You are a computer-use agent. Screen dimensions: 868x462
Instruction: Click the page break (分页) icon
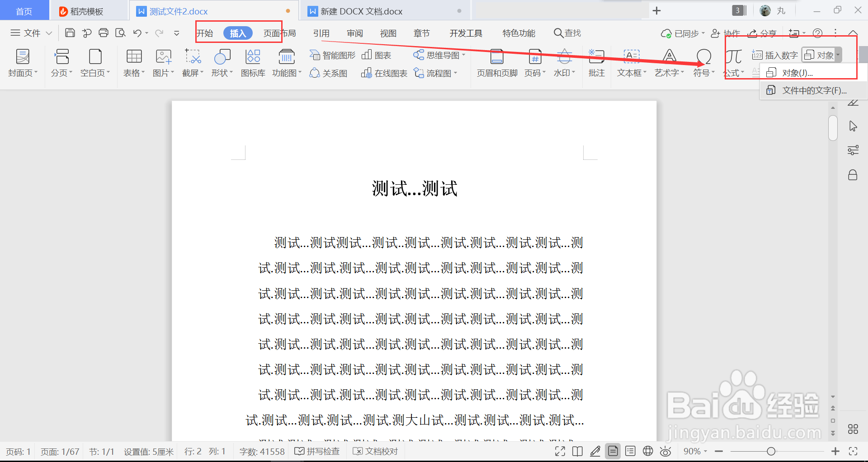(x=62, y=57)
